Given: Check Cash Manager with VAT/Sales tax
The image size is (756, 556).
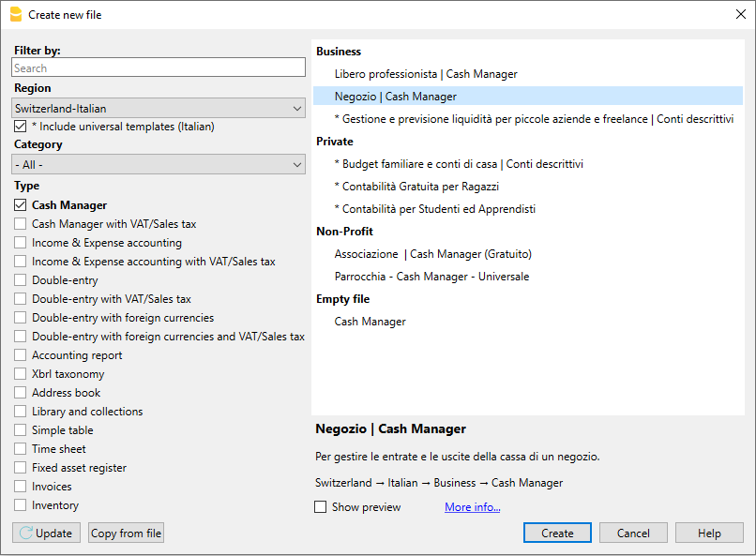Looking at the screenshot, I should point(21,224).
